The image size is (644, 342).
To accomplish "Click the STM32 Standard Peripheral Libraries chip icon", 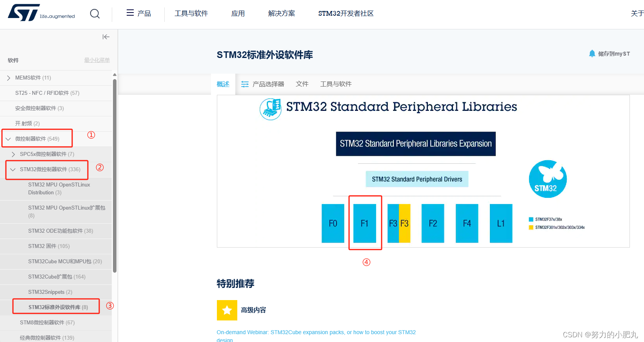I will [x=271, y=109].
